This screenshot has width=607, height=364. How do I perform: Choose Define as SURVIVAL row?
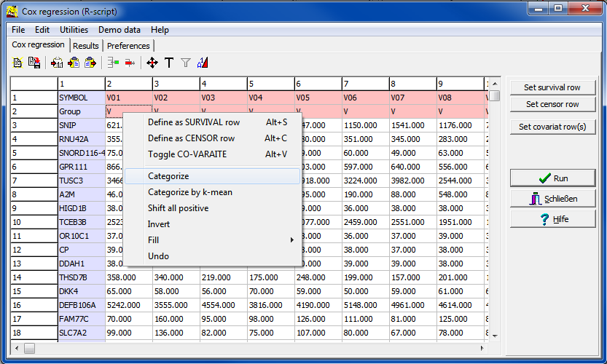tap(212, 122)
